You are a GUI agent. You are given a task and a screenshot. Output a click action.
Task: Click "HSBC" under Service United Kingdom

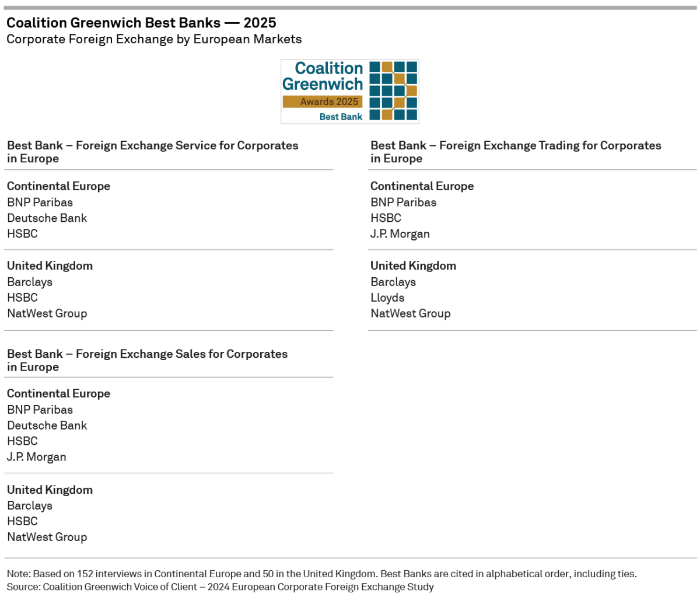tap(22, 298)
